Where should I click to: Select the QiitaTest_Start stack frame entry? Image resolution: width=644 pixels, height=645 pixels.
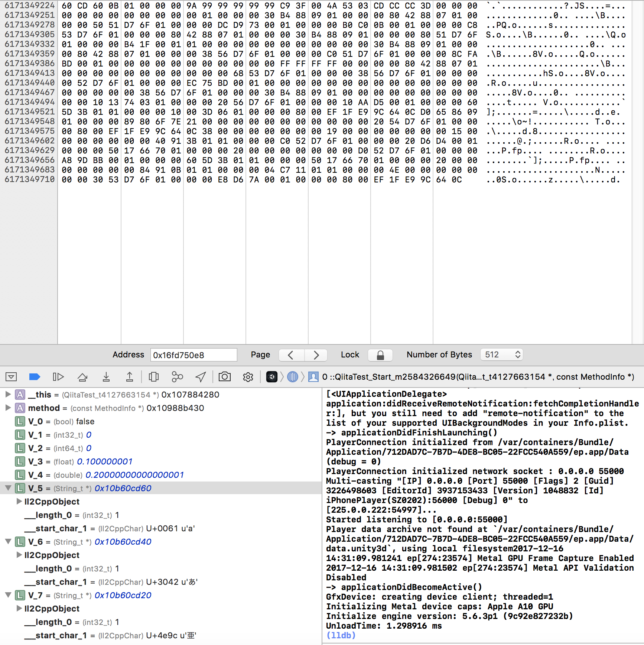pos(478,377)
